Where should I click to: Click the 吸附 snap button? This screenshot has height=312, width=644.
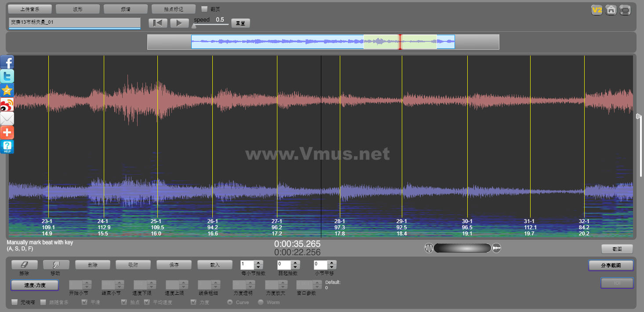coord(133,265)
